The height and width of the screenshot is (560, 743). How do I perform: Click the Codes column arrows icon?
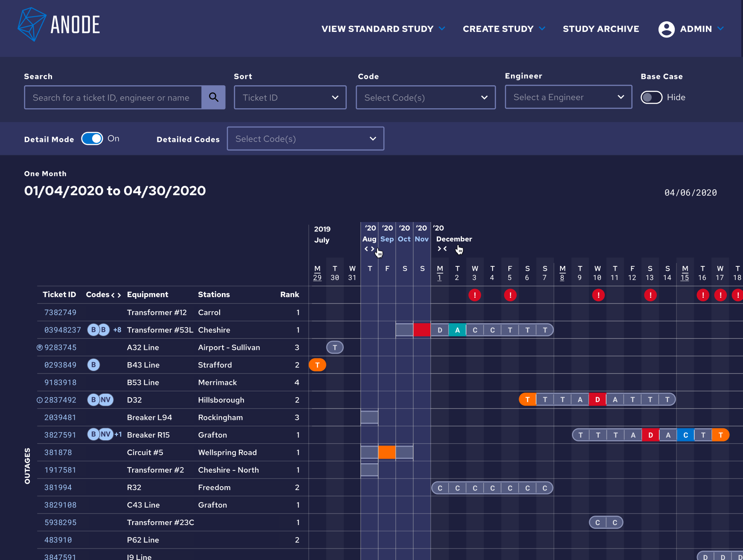coord(116,295)
